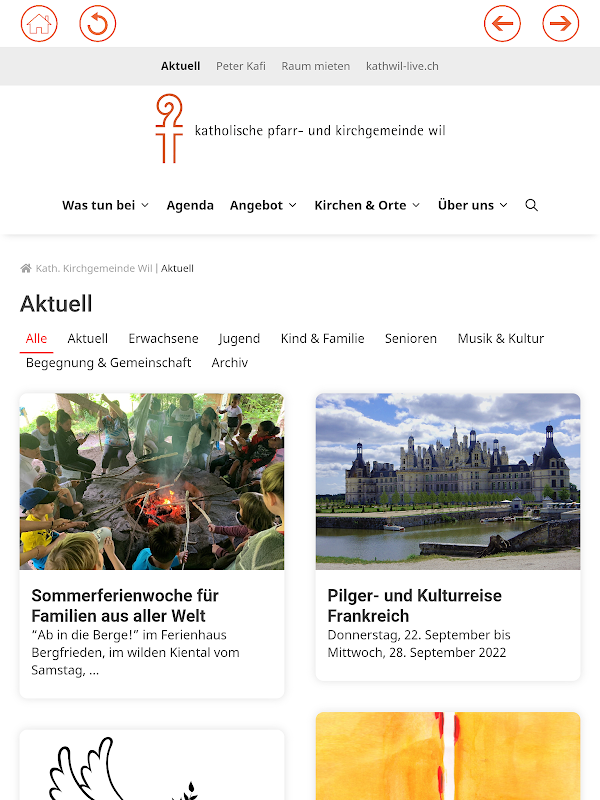
Task: Open the Agenda menu item
Action: click(x=190, y=205)
